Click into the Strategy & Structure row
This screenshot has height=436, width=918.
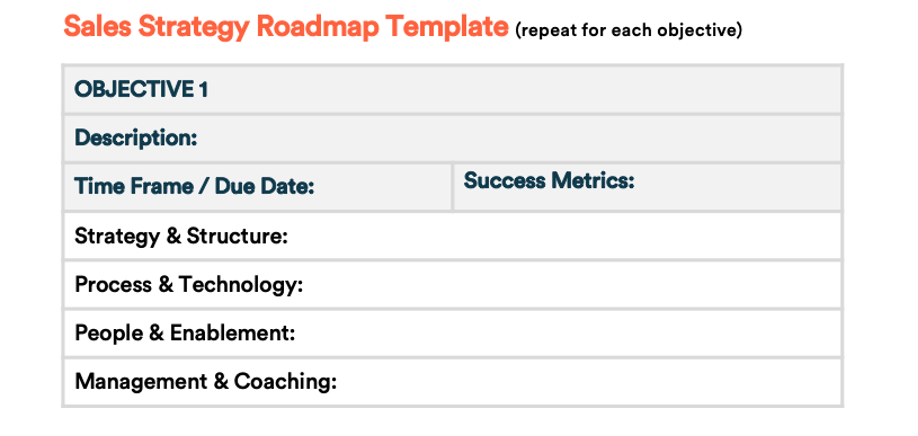point(452,236)
